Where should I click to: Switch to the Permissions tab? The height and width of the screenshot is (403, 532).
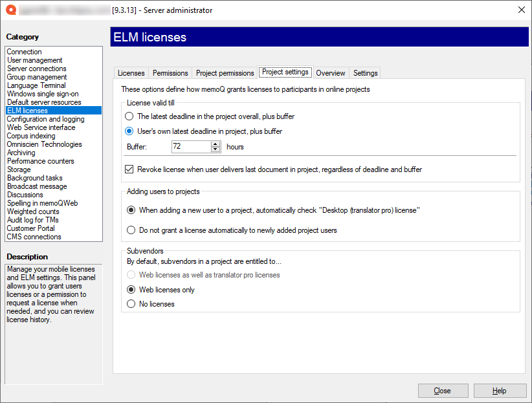coord(170,73)
